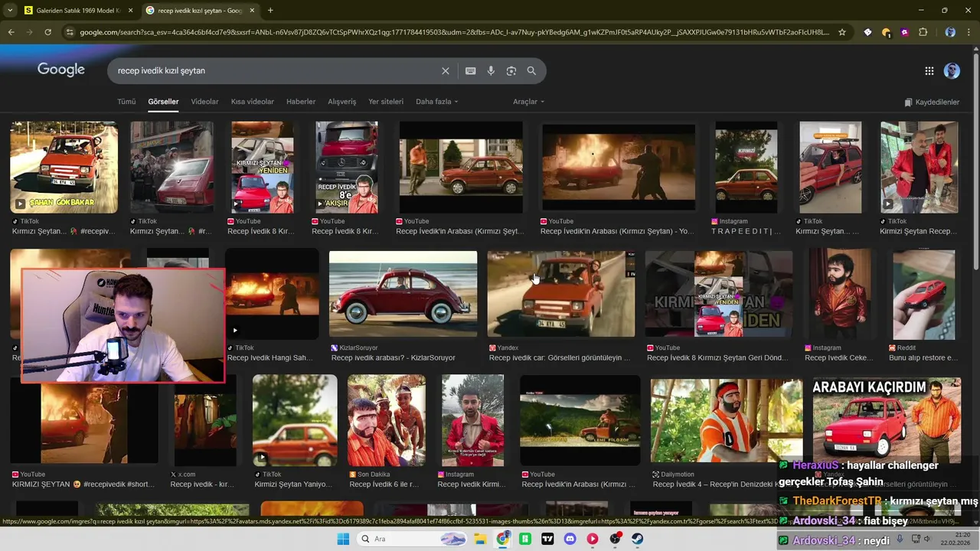This screenshot has height=551, width=980.
Task: Go back to the previous page
Action: click(x=11, y=32)
